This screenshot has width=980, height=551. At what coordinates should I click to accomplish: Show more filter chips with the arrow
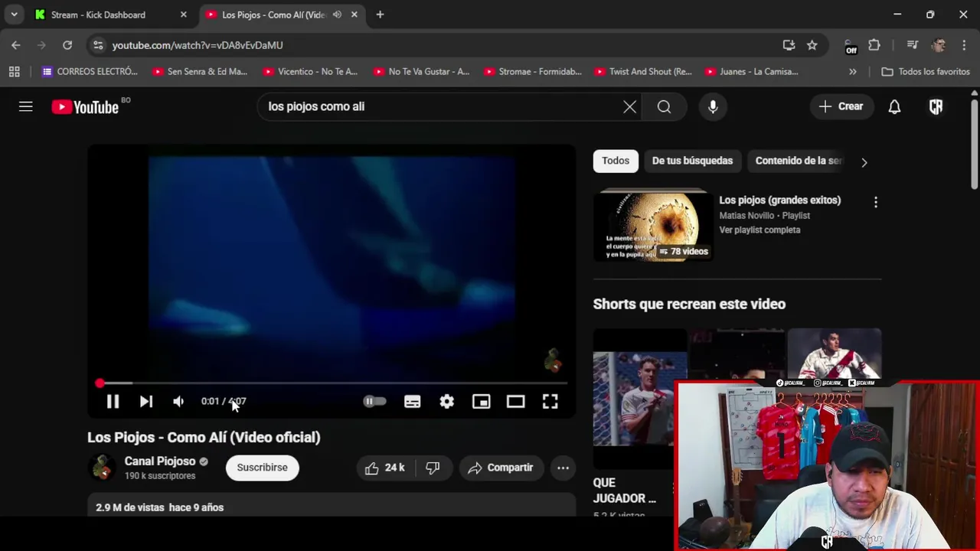864,162
